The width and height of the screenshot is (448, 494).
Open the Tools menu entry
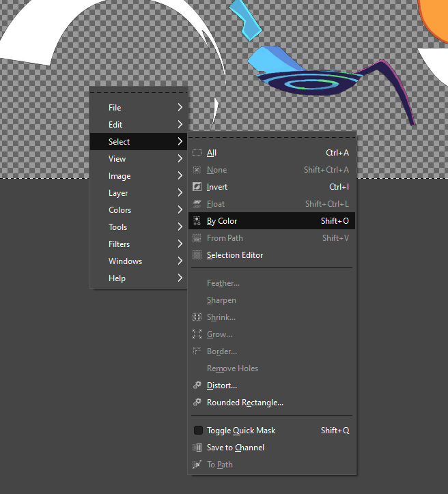117,227
